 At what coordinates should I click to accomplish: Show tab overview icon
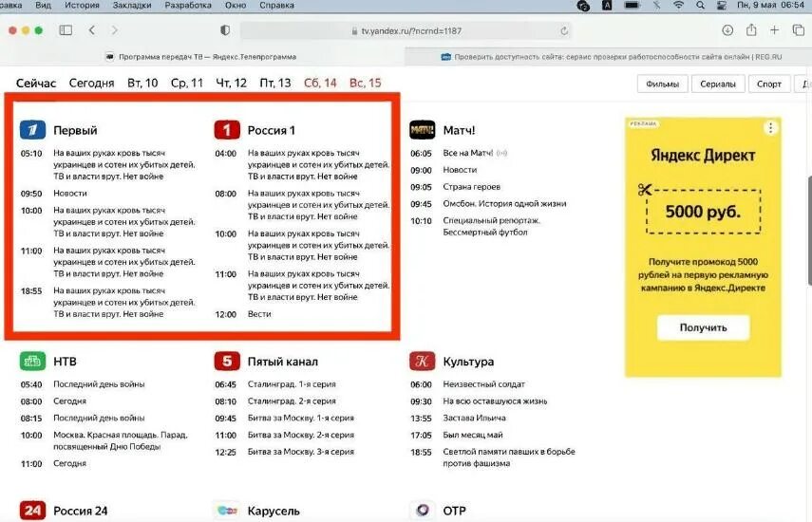[798, 30]
